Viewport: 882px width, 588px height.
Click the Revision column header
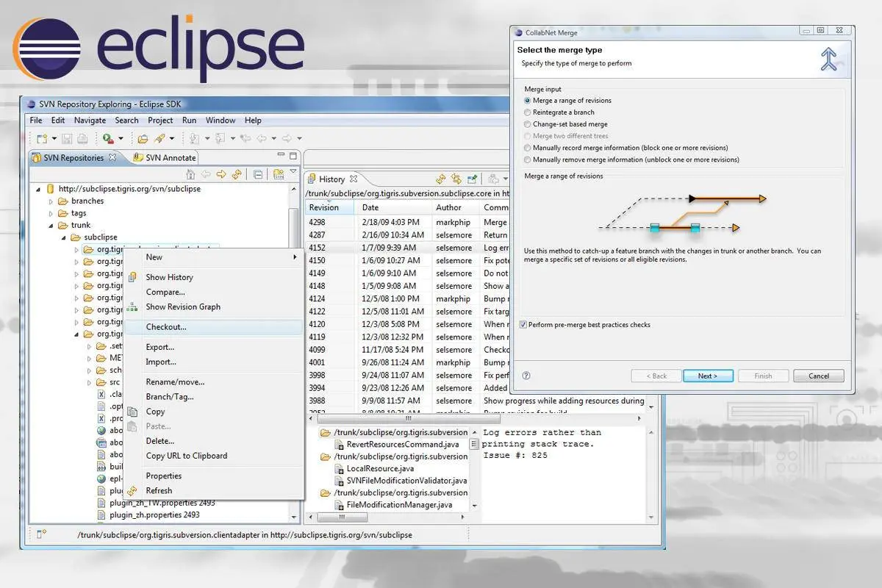click(331, 207)
